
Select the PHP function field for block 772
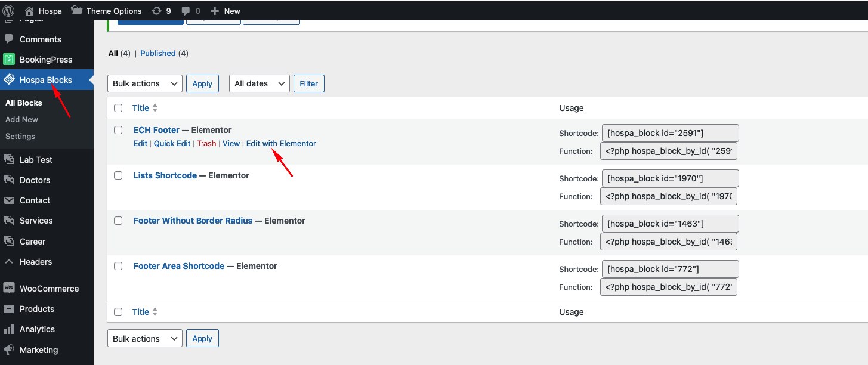[669, 287]
